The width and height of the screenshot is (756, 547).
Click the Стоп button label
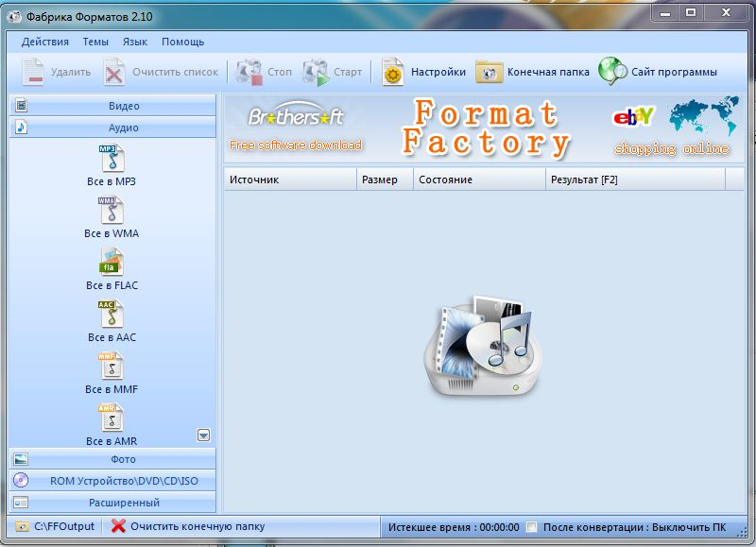(x=280, y=72)
